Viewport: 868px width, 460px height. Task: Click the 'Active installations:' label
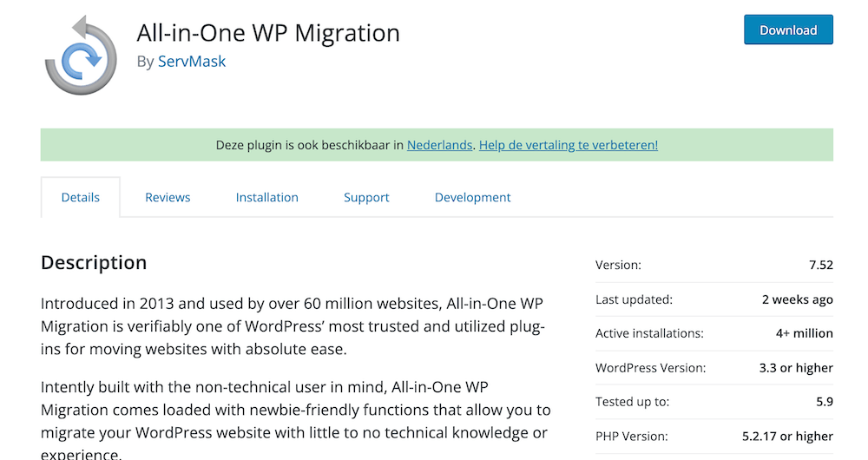[649, 333]
